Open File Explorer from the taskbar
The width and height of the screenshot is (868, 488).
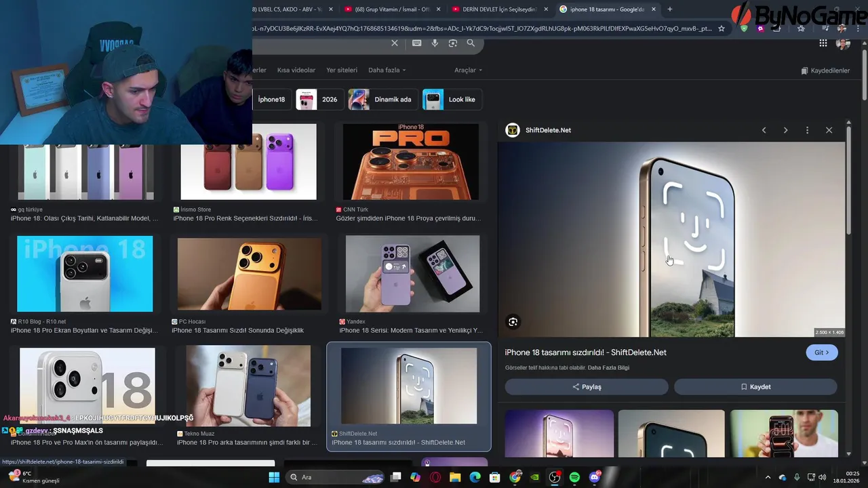(x=455, y=477)
